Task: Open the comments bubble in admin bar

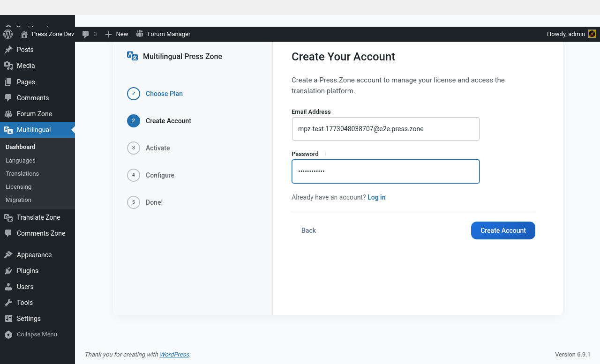Action: 85,34
